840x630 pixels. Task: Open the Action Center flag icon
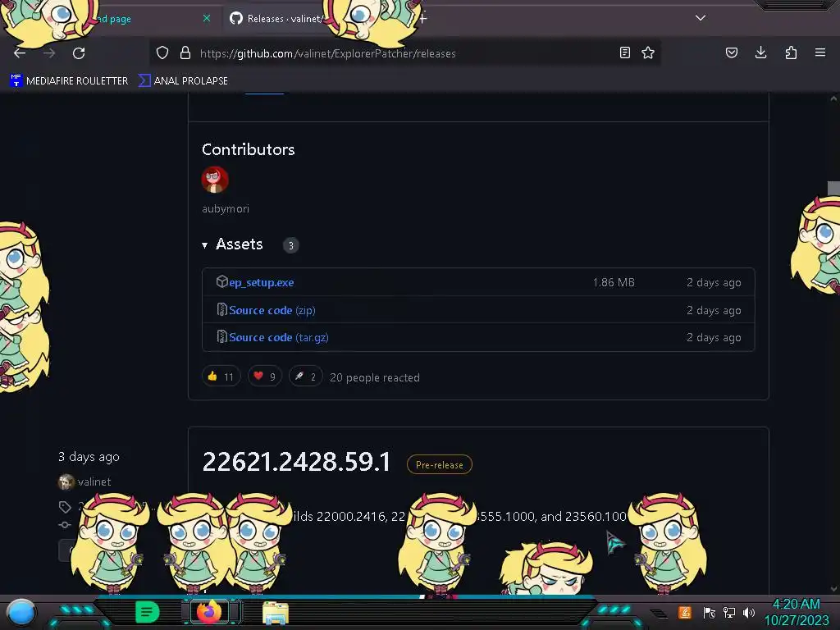[710, 612]
